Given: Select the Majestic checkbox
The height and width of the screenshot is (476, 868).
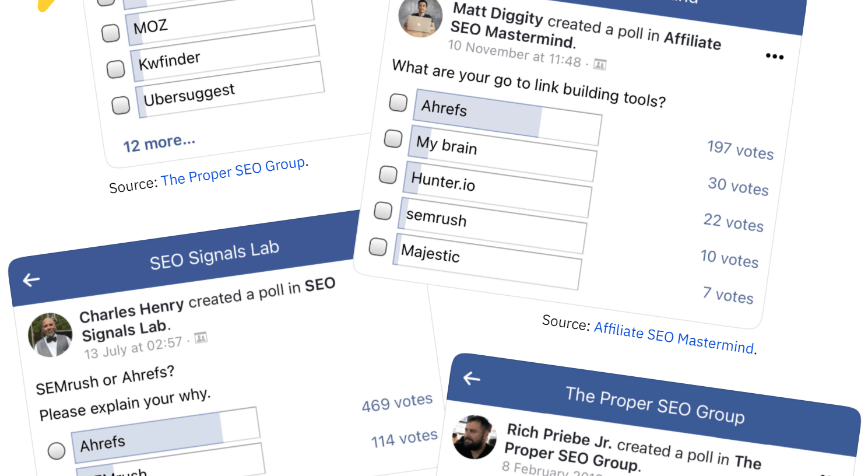Looking at the screenshot, I should [378, 246].
